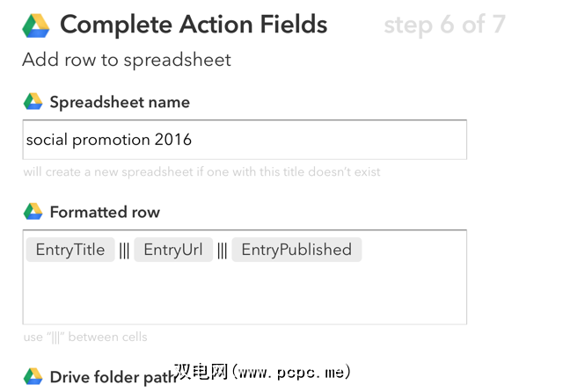
Task: Click the Google Drive logo beside the page title
Action: coord(36,25)
